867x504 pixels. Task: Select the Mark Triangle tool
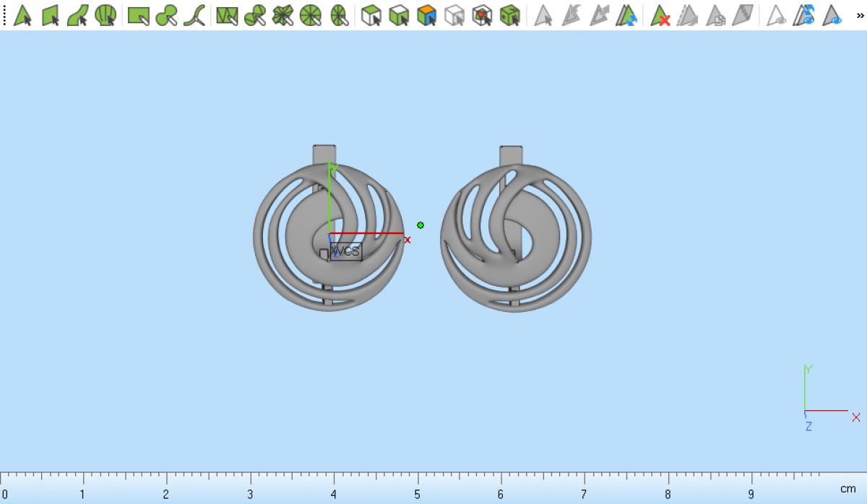click(22, 15)
